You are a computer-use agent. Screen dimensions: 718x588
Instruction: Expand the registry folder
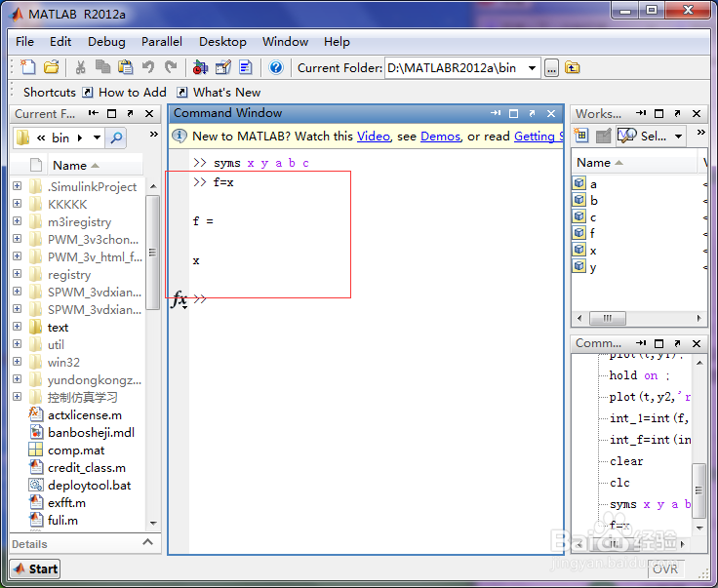tap(17, 274)
